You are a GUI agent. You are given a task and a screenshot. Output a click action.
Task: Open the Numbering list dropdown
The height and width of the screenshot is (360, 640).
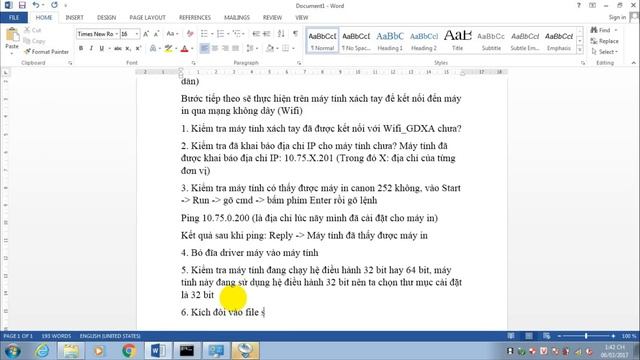point(228,34)
